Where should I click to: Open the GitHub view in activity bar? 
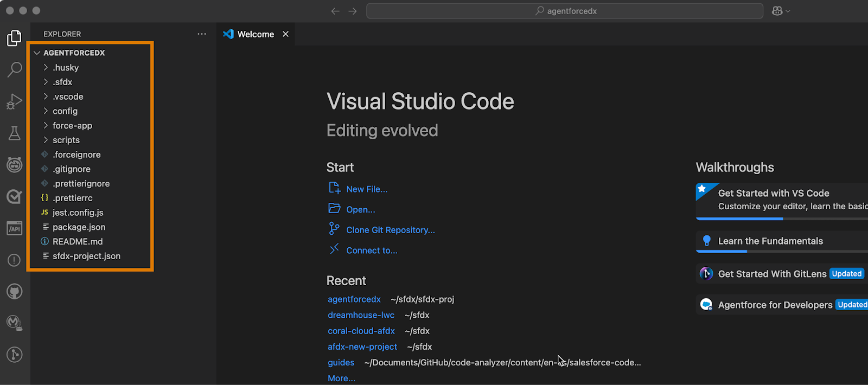15,292
